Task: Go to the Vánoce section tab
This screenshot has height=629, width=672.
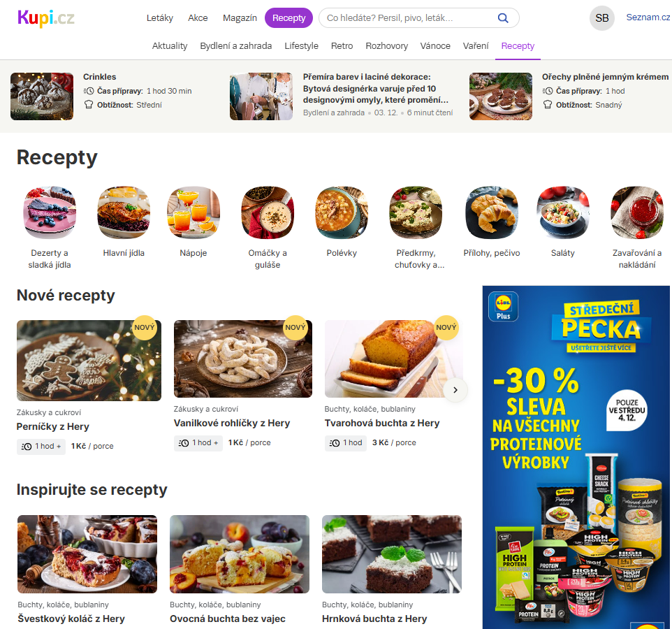Action: pos(435,46)
